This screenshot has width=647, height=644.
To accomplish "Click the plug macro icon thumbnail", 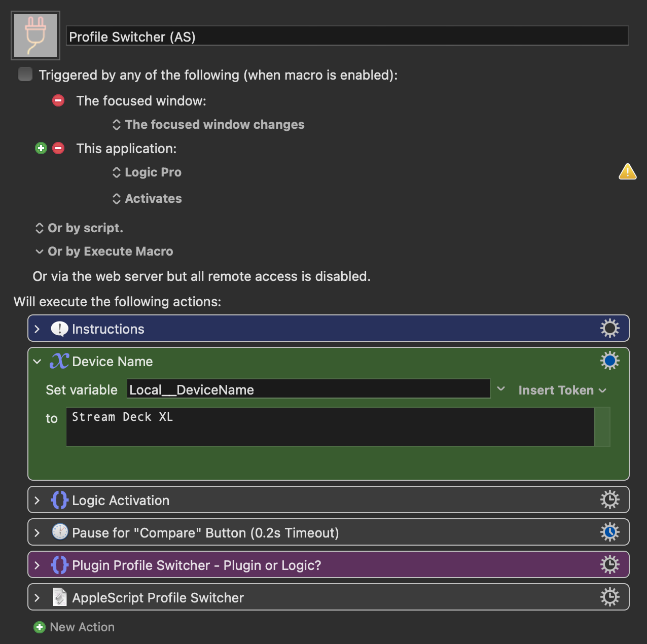I will [x=35, y=35].
